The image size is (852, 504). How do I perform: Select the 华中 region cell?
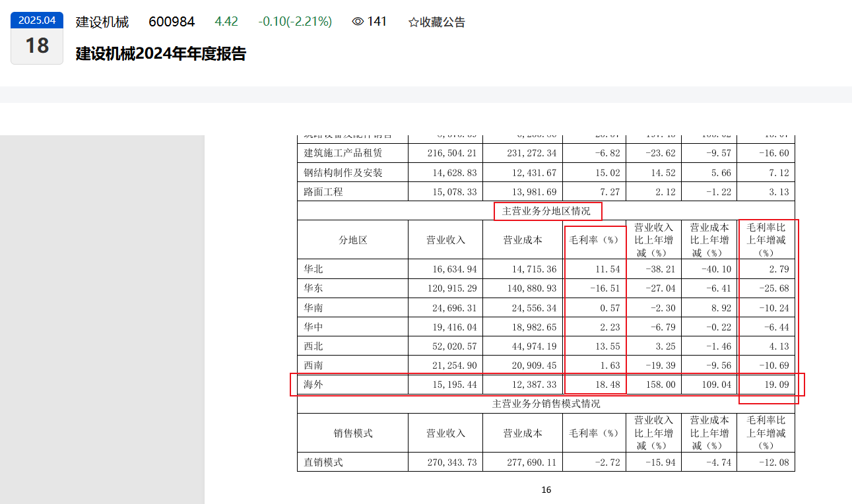(x=313, y=327)
